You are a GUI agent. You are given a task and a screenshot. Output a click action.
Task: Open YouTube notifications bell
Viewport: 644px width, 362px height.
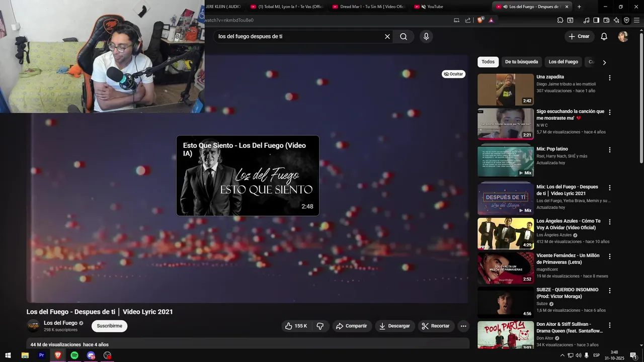tap(604, 36)
